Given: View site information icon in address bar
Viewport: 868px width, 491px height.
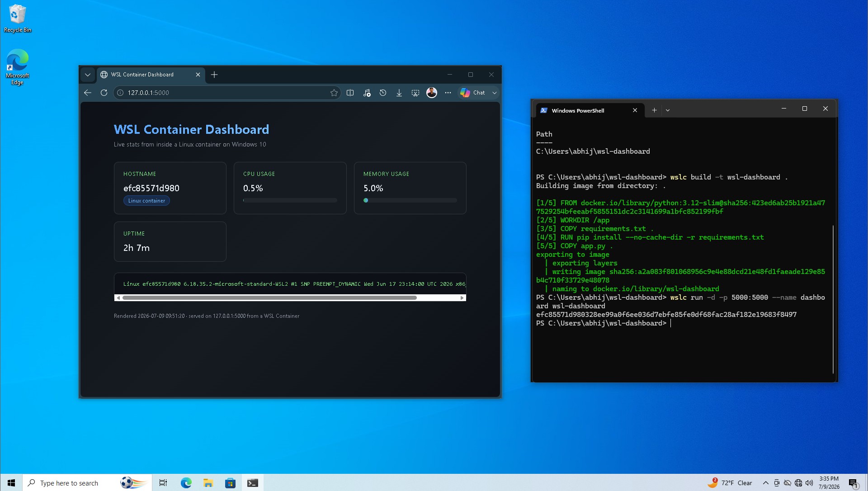Looking at the screenshot, I should (x=120, y=93).
